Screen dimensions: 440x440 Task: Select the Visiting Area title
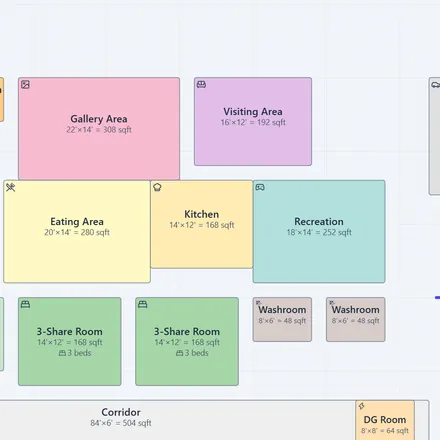pos(253,112)
